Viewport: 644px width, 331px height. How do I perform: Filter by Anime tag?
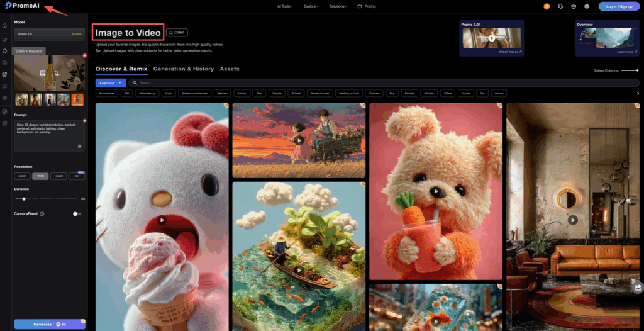pyautogui.click(x=499, y=93)
